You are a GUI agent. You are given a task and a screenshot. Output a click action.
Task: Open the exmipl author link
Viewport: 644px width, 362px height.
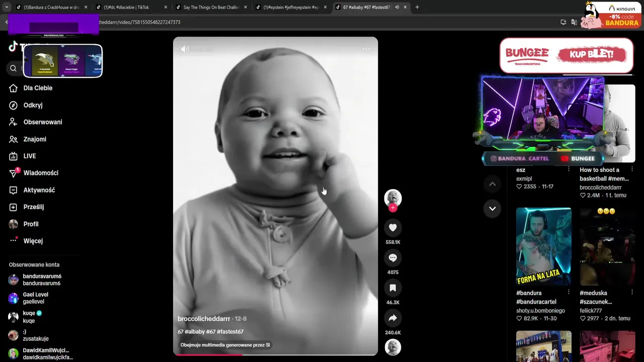[x=524, y=178]
